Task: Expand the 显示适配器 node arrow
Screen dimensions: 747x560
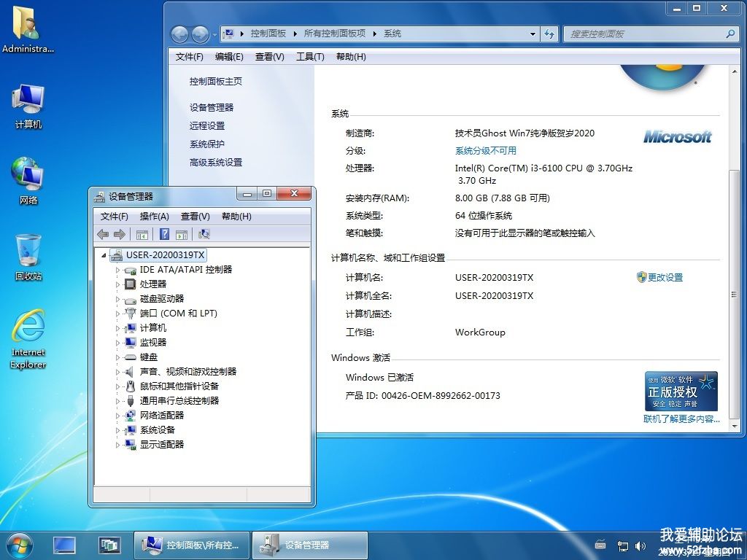Action: 117,445
